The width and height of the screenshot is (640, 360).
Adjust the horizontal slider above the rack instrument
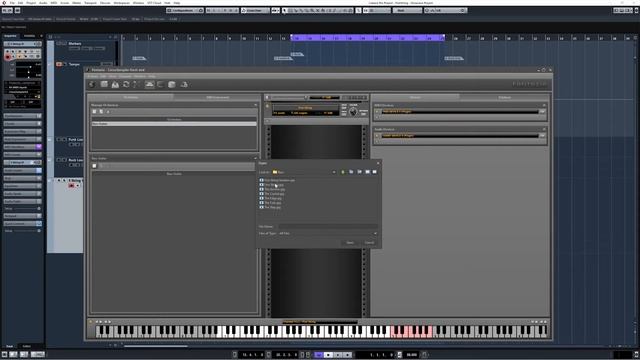tap(289, 98)
